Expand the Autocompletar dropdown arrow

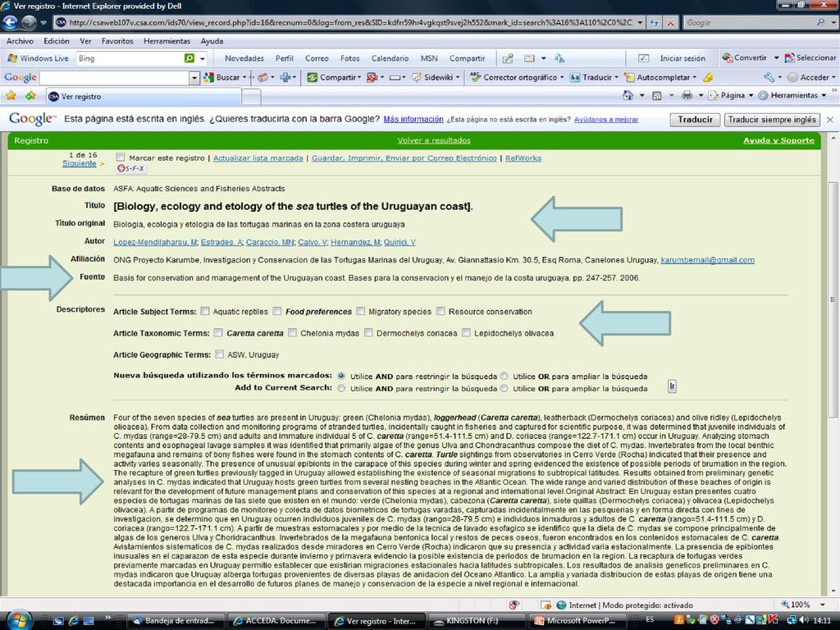coord(695,77)
